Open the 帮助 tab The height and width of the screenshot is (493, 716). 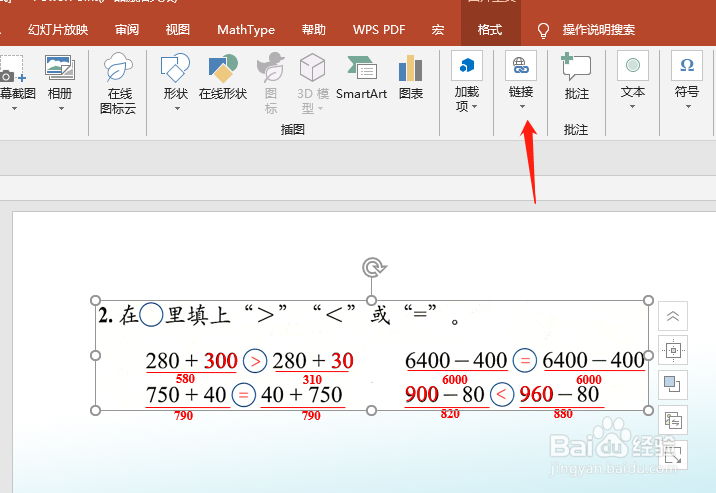tap(313, 30)
